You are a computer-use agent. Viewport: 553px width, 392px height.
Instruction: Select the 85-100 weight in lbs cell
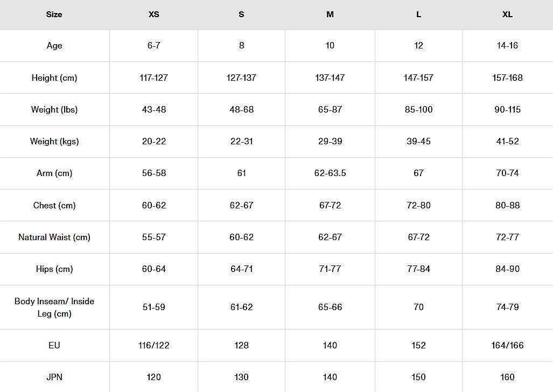pyautogui.click(x=418, y=109)
